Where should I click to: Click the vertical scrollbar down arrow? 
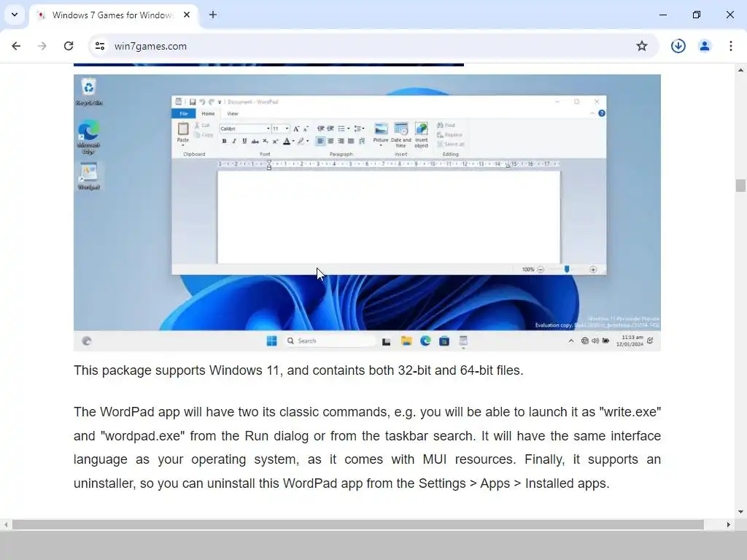pyautogui.click(x=740, y=512)
